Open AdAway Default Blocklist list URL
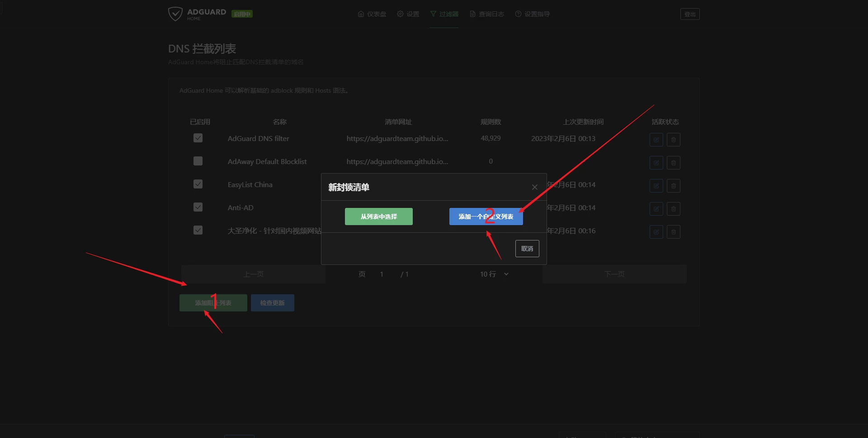Image resolution: width=868 pixels, height=438 pixels. [397, 162]
